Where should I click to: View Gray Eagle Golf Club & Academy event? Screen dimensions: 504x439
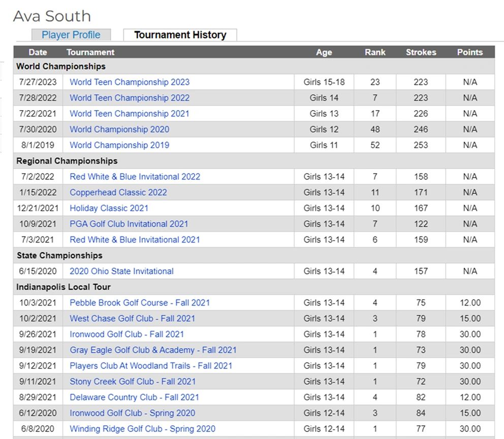[153, 350]
